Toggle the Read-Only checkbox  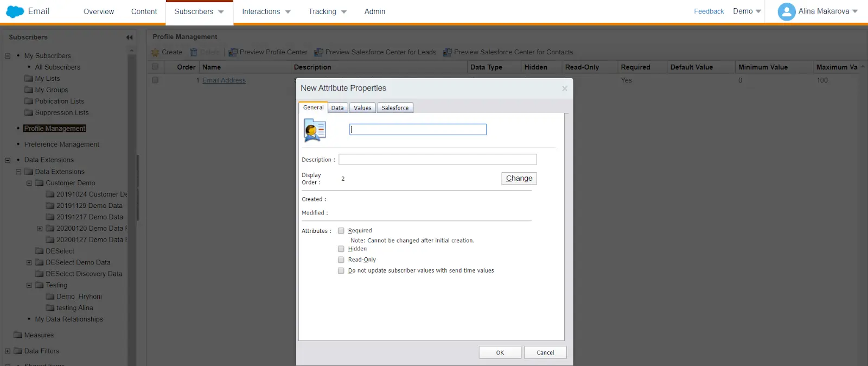coord(341,260)
